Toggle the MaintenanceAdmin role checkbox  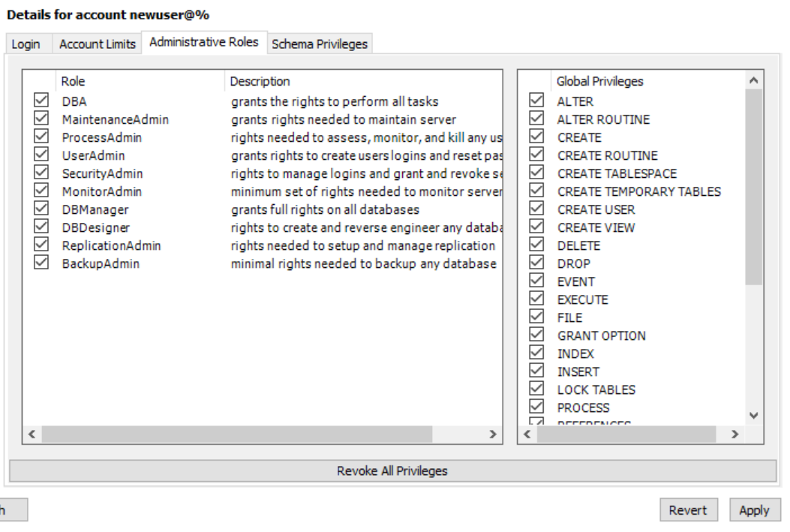point(41,119)
